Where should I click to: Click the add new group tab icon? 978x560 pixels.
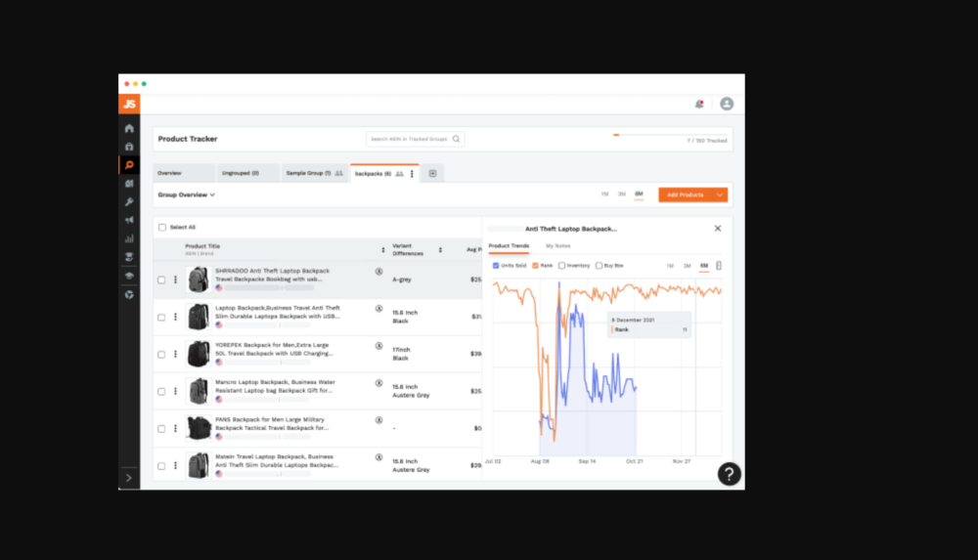click(432, 173)
